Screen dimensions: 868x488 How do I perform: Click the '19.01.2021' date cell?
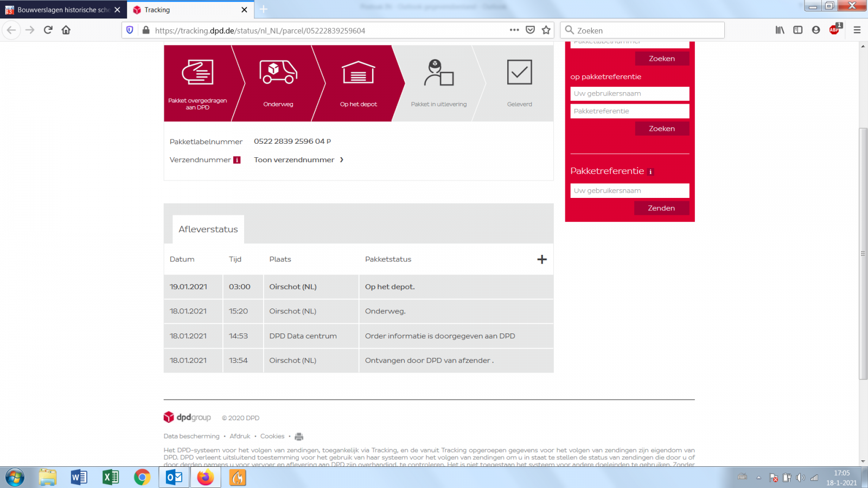click(193, 287)
